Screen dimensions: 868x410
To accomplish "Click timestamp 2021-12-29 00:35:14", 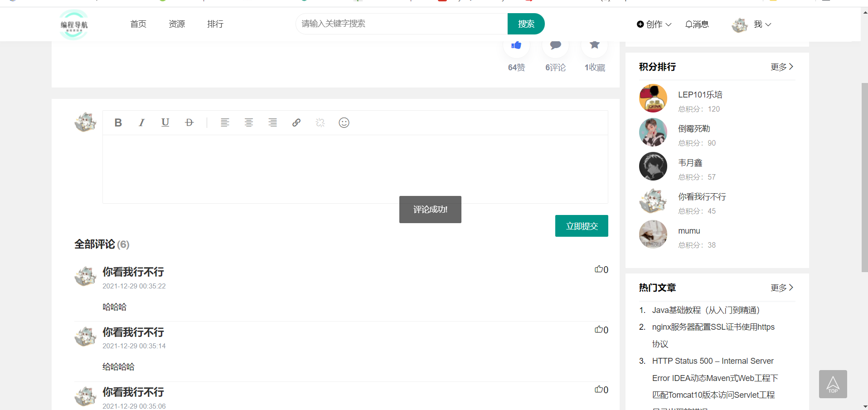I will [x=134, y=346].
